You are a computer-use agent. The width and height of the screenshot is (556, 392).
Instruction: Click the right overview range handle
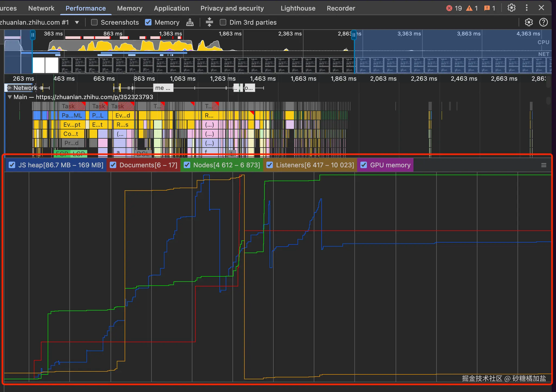[354, 35]
